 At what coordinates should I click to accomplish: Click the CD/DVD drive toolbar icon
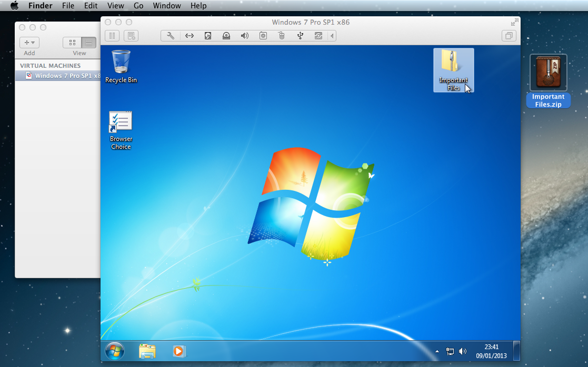[x=226, y=36]
